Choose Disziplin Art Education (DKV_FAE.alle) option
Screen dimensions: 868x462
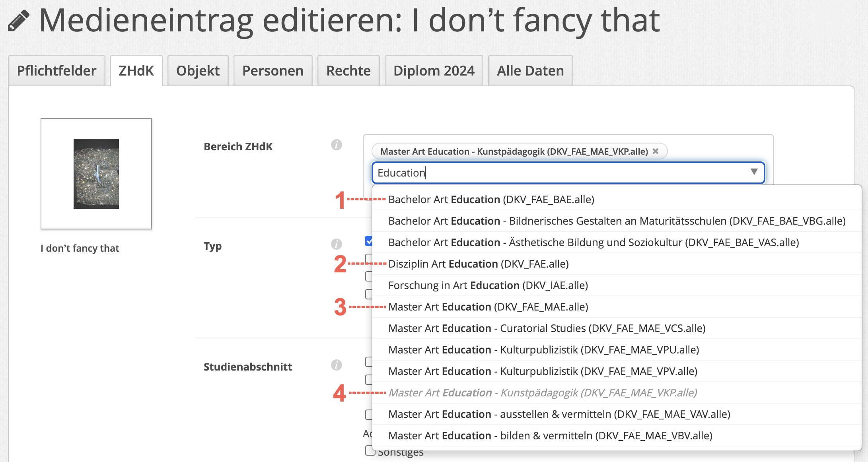(478, 264)
